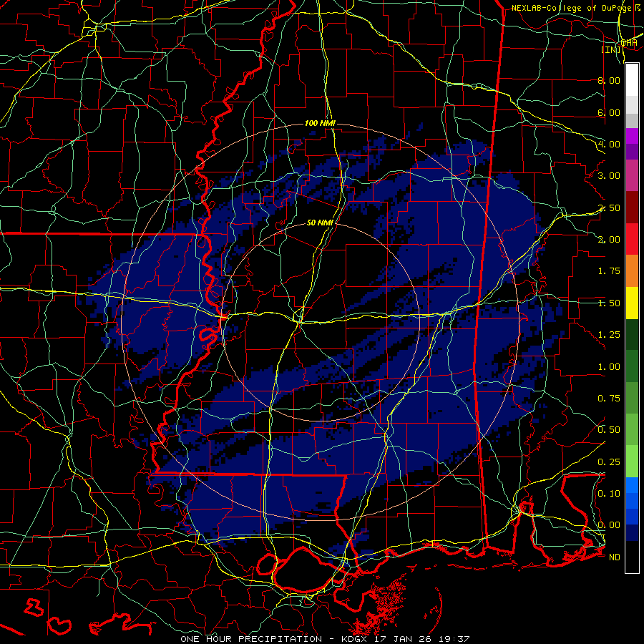Image resolution: width=644 pixels, height=644 pixels.
Task: Click the 0.50 legend value
Action: pos(609,430)
